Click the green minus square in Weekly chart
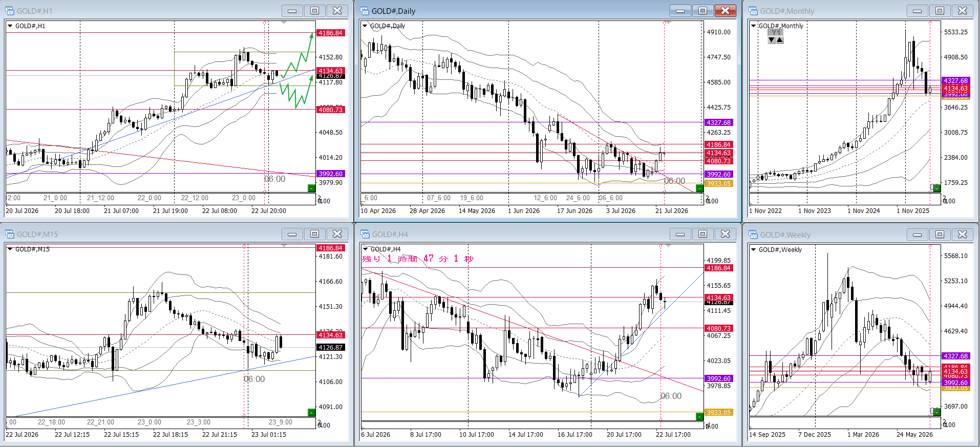 pyautogui.click(x=936, y=411)
